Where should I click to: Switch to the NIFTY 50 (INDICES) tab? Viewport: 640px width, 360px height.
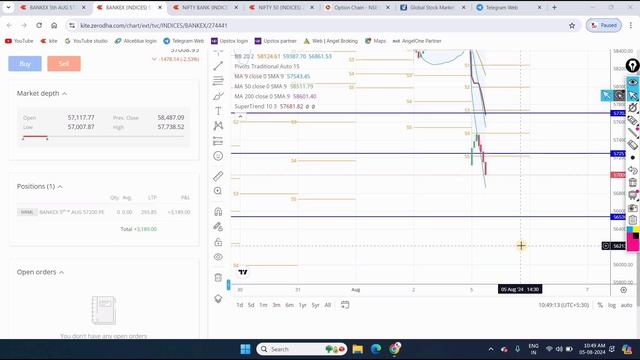pyautogui.click(x=280, y=7)
